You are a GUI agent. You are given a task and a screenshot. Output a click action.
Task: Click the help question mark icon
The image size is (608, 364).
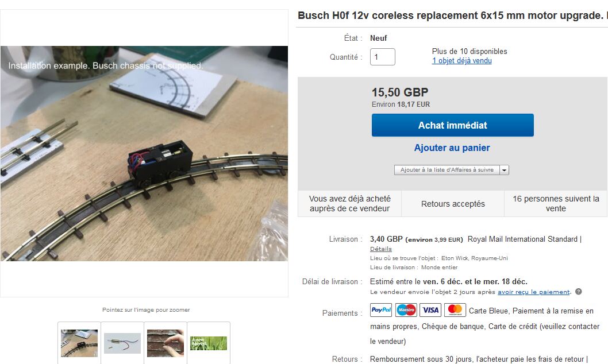coord(578,292)
